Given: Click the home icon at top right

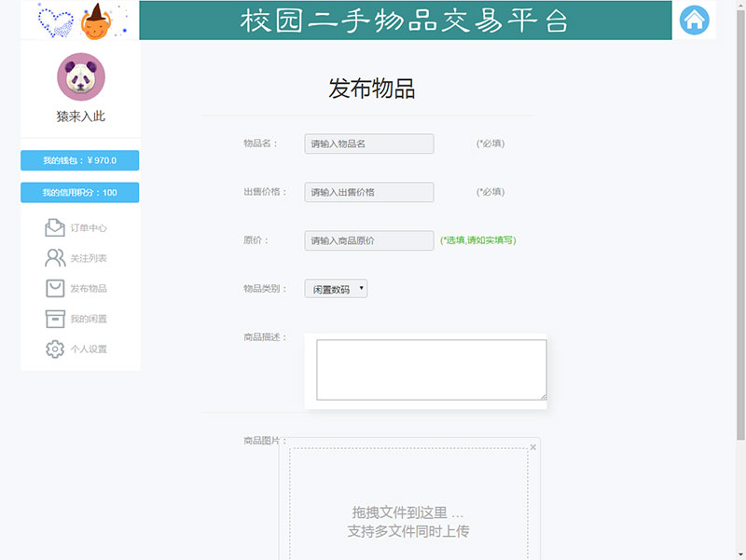Looking at the screenshot, I should [x=695, y=20].
